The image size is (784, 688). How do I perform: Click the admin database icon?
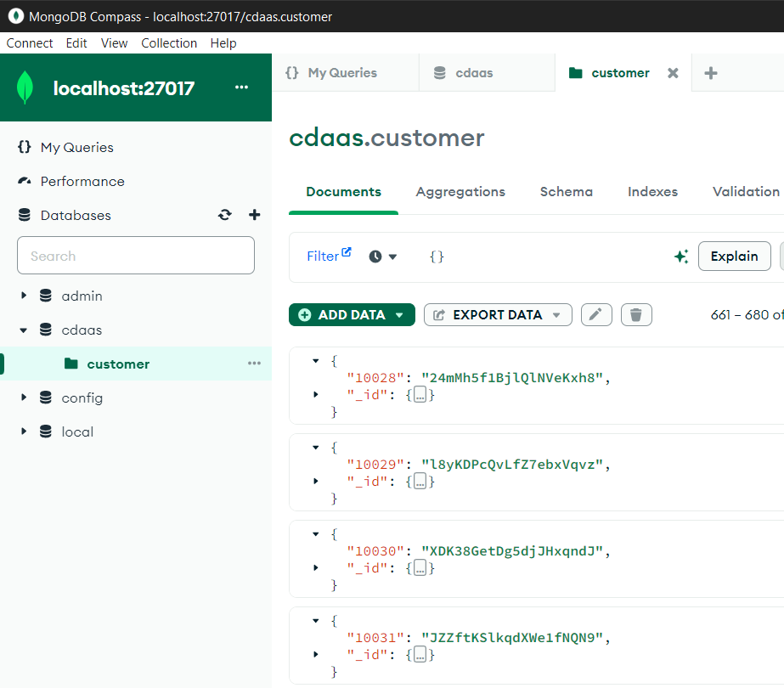click(x=46, y=296)
